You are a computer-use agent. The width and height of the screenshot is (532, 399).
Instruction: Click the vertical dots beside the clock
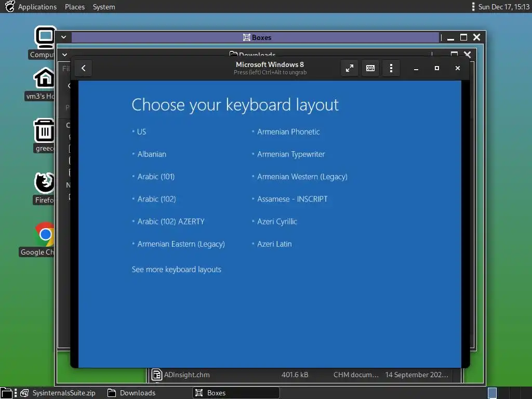(x=473, y=6)
